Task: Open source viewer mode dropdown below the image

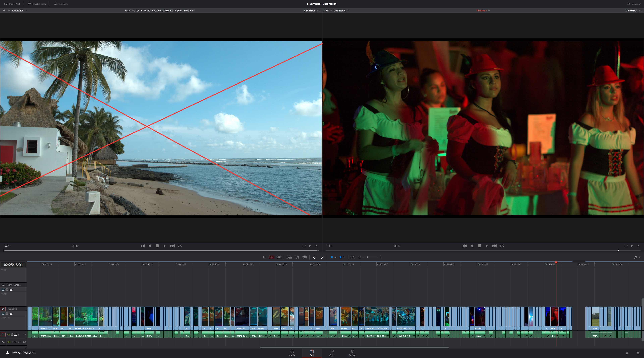Action: [7, 246]
